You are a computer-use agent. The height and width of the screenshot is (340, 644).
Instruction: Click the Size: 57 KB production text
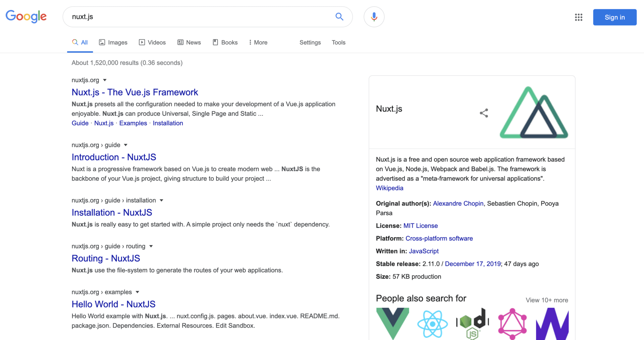point(409,277)
